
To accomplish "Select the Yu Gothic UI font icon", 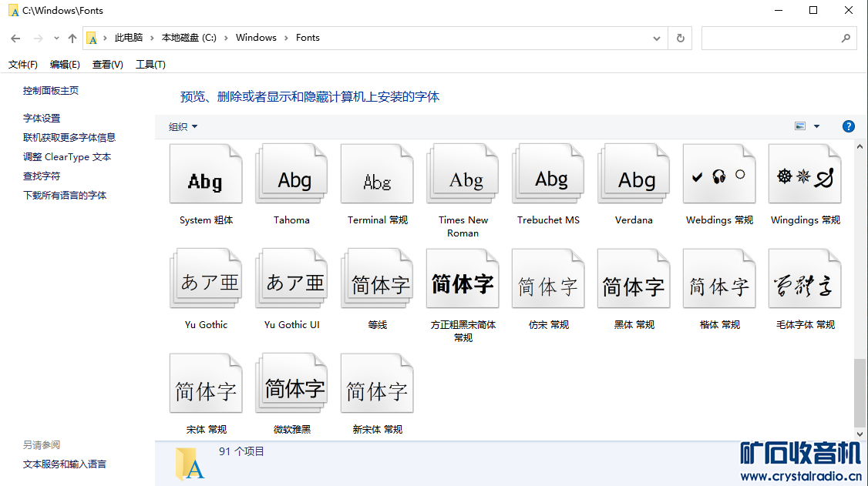I will click(x=291, y=278).
